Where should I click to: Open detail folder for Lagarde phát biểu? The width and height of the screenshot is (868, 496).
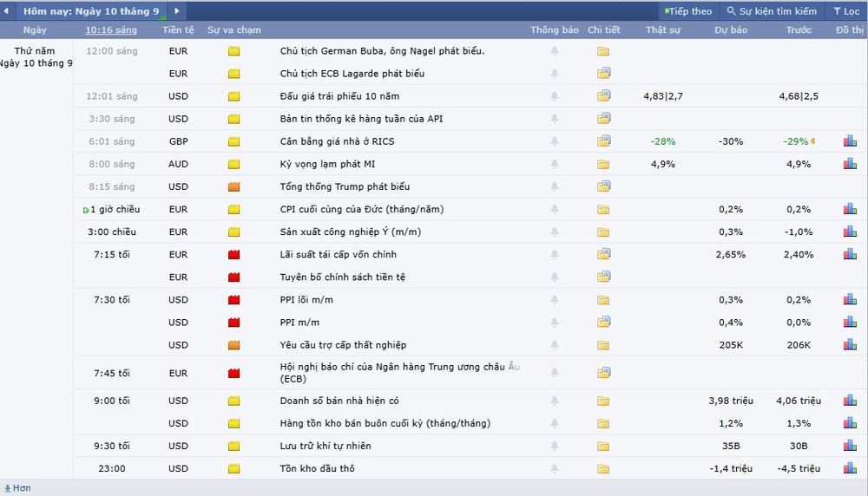(x=603, y=73)
